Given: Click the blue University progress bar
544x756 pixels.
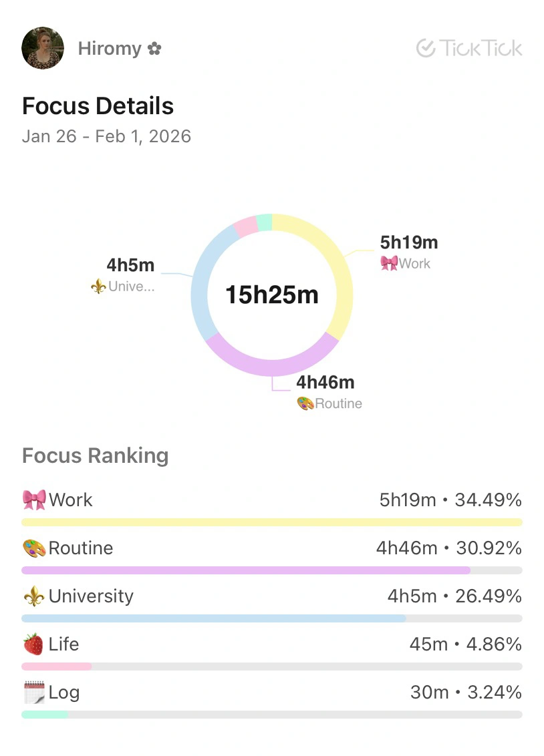Looking at the screenshot, I should [x=214, y=618].
